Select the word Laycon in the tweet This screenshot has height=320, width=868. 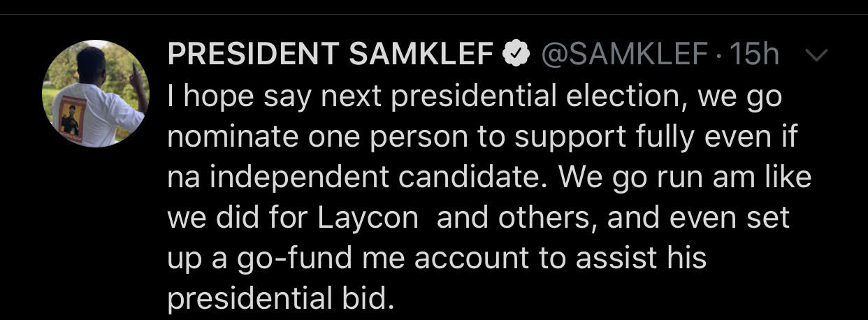coord(368,219)
